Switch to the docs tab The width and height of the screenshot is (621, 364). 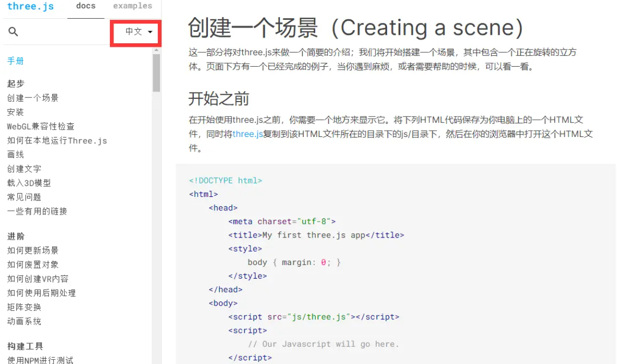pos(86,6)
